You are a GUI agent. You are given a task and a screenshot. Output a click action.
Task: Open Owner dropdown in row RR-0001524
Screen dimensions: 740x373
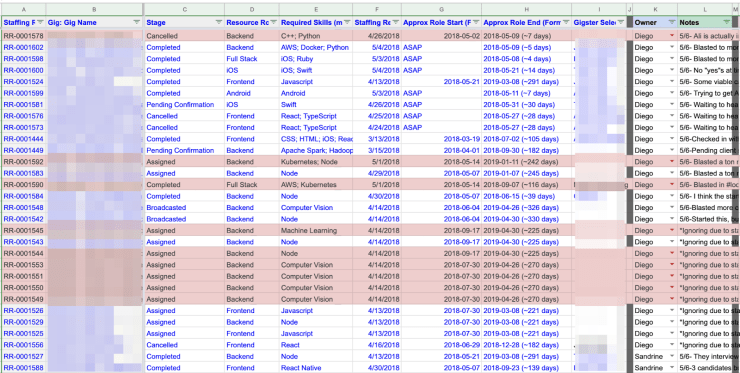pos(672,82)
